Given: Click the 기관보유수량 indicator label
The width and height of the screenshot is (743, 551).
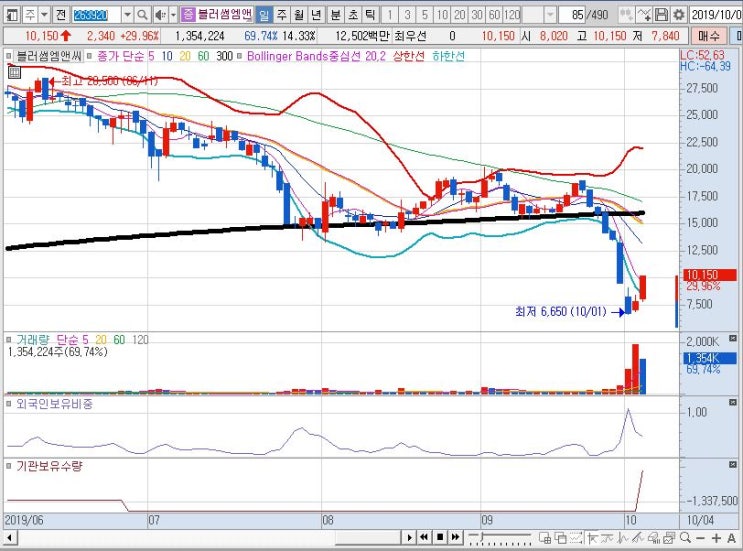Looking at the screenshot, I should (49, 466).
